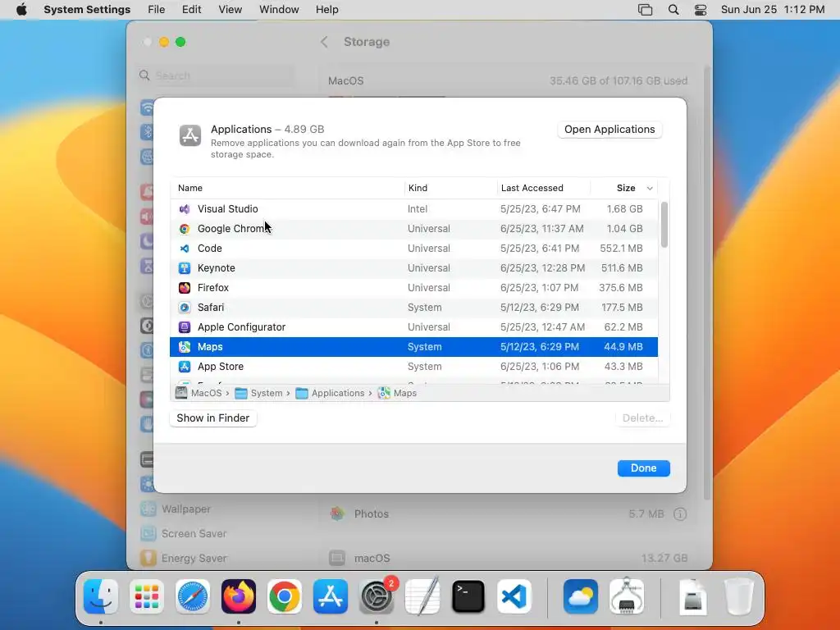This screenshot has height=630, width=840.
Task: Select the Firefox row size 375.6 MB
Action: 621,288
